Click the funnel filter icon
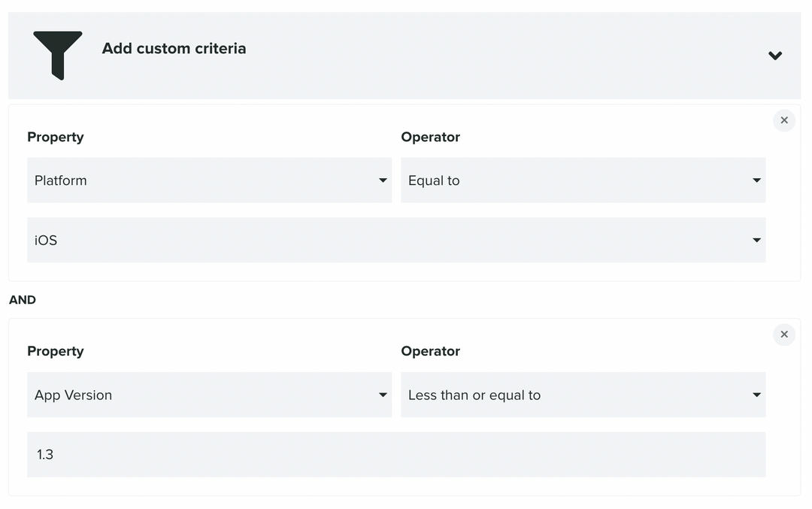 58,55
